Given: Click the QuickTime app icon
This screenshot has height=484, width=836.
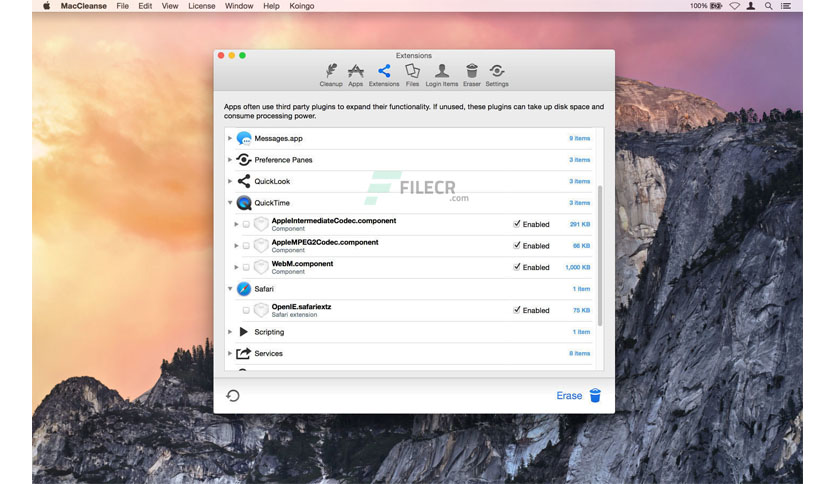Looking at the screenshot, I should click(x=244, y=203).
